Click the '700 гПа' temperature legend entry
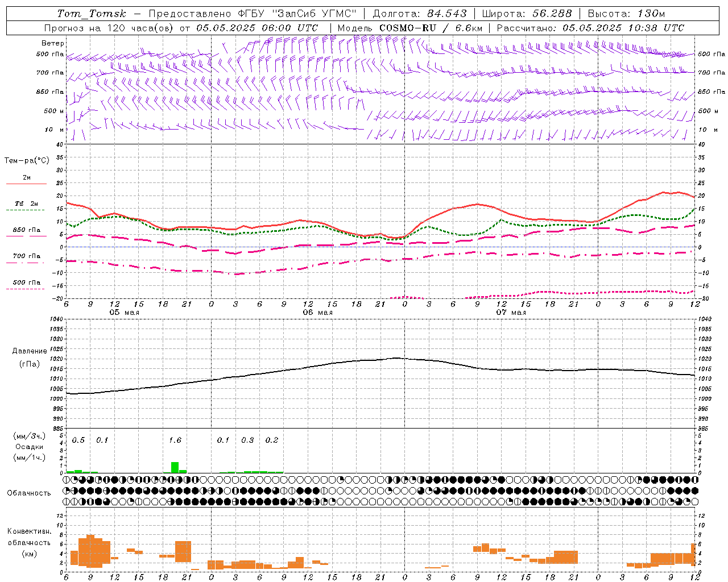This screenshot has width=728, height=582. [27, 256]
